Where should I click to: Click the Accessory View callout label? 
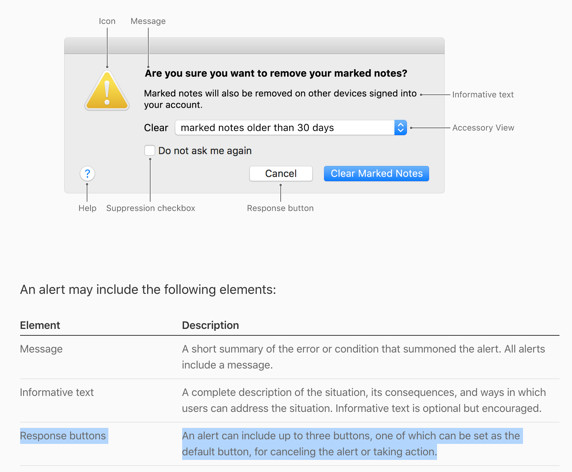click(x=483, y=128)
